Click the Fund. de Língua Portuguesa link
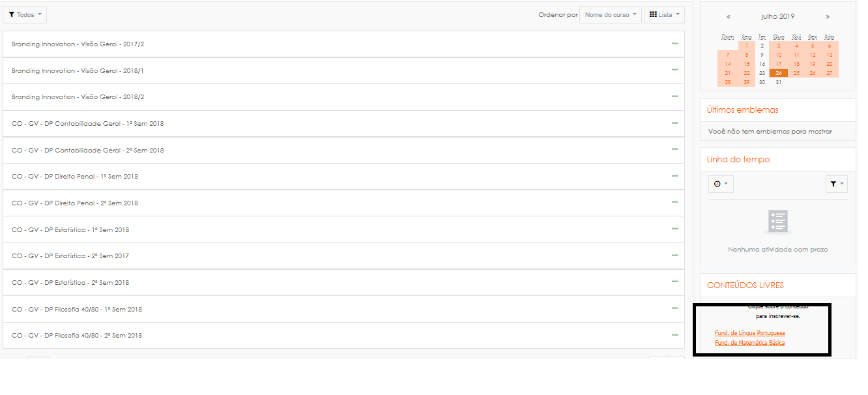Viewport: 868px width, 395px height. coord(749,333)
